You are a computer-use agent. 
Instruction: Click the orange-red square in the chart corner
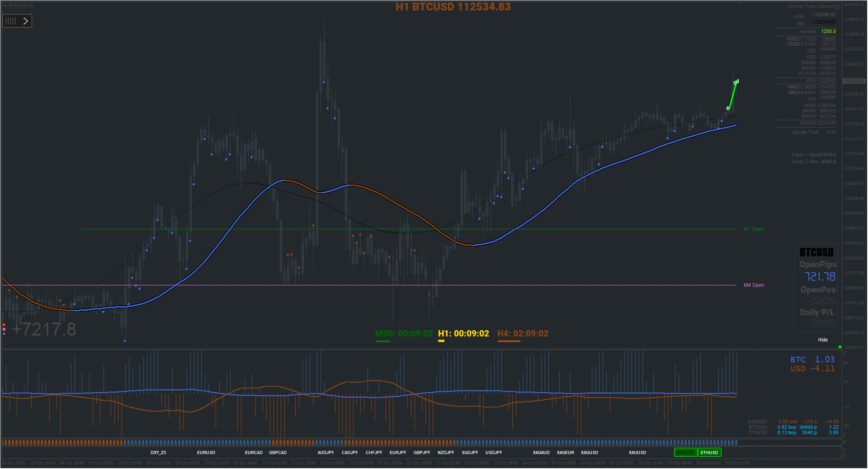coord(4,325)
